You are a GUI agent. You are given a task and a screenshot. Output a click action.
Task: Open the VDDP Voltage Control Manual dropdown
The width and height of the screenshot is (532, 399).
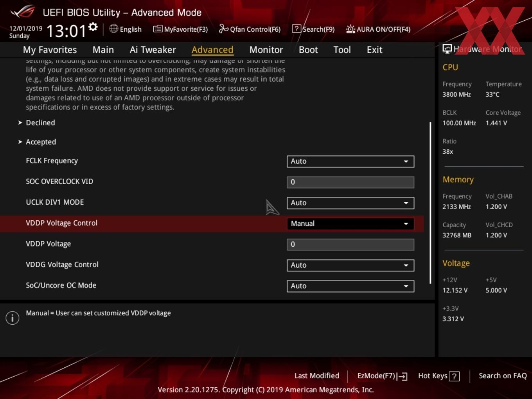pos(350,223)
